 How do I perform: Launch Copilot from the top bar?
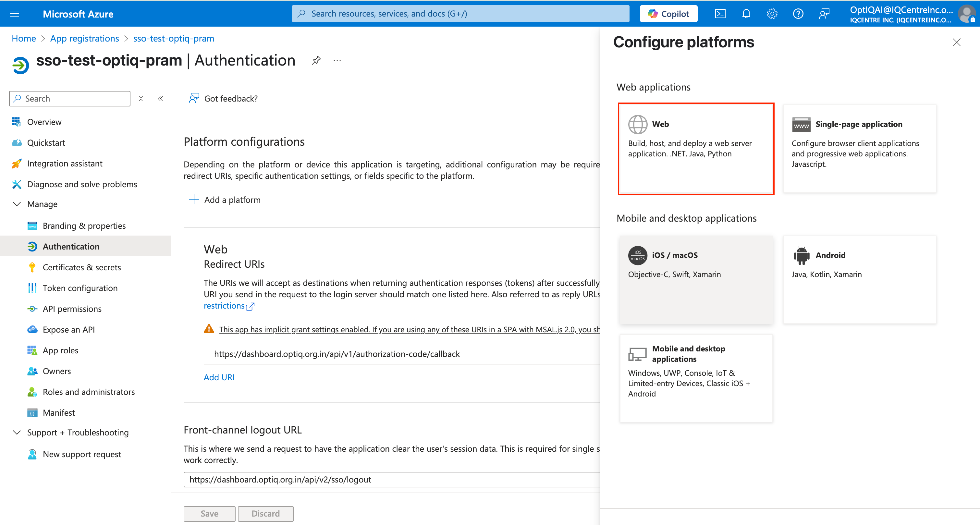click(x=668, y=14)
